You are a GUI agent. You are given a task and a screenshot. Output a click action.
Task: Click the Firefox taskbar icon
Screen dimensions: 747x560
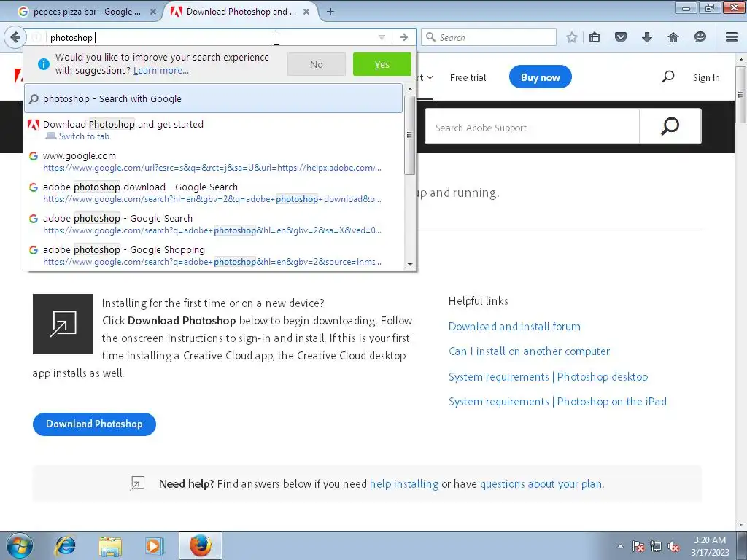201,545
